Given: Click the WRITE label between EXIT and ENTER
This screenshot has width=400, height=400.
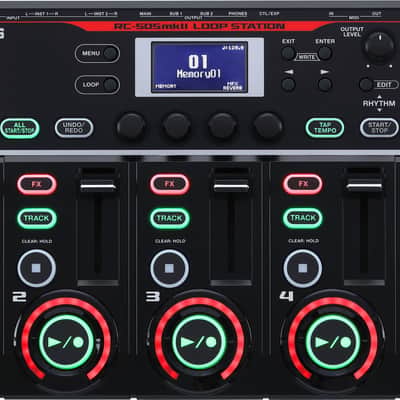Looking at the screenshot, I should click(x=307, y=57).
